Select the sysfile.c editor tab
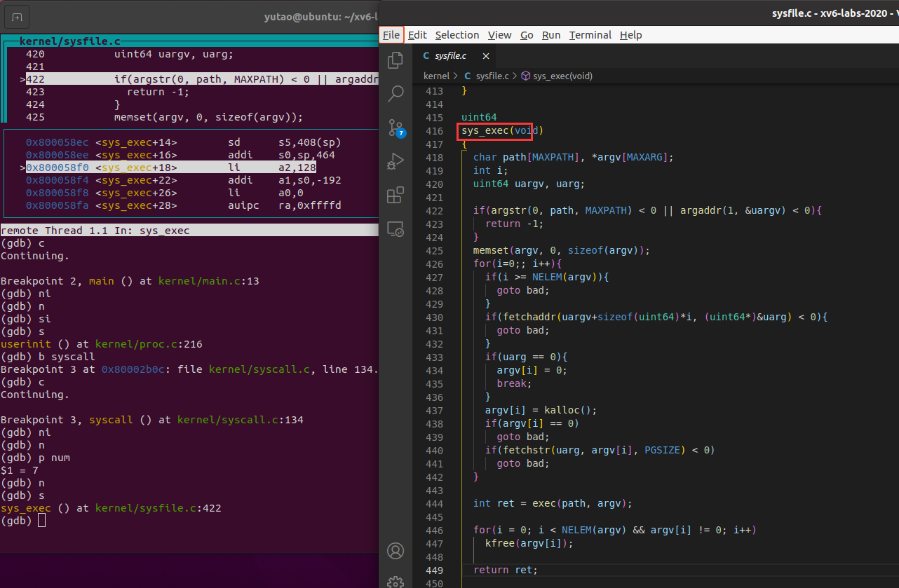 point(449,56)
